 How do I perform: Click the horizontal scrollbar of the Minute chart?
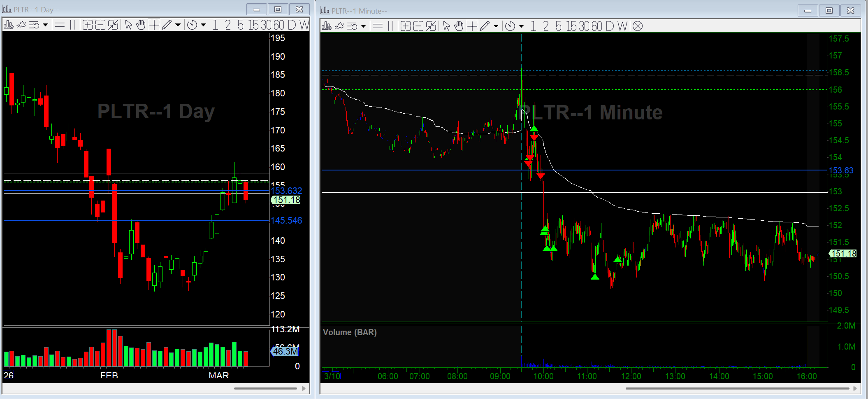737,388
